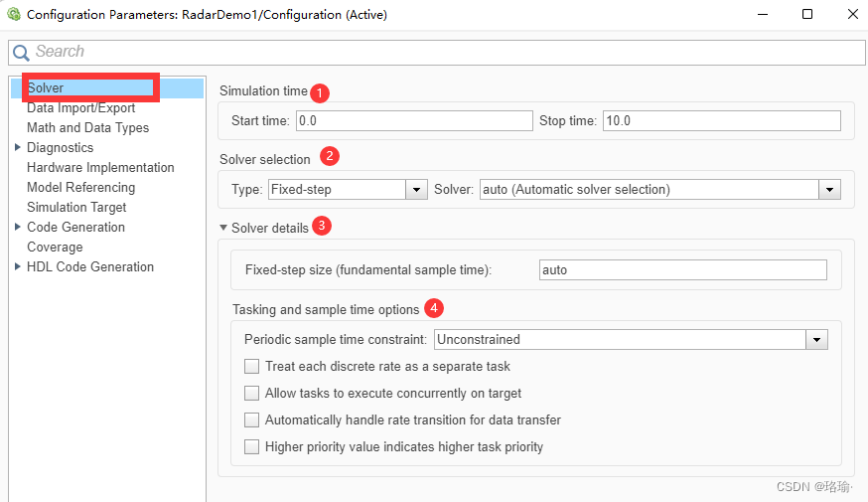Expand the Diagnostics tree node

coord(18,148)
